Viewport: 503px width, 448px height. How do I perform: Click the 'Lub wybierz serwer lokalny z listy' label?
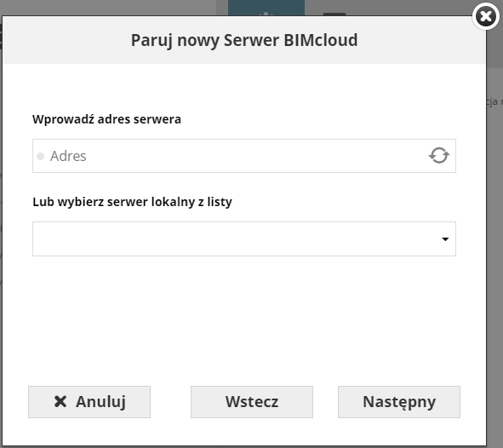coord(132,202)
